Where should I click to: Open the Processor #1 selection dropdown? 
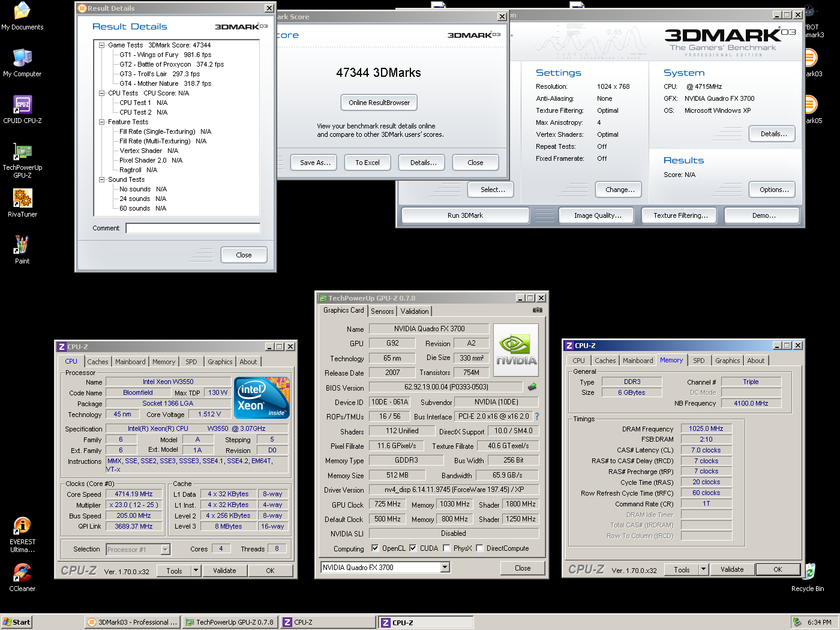point(165,550)
